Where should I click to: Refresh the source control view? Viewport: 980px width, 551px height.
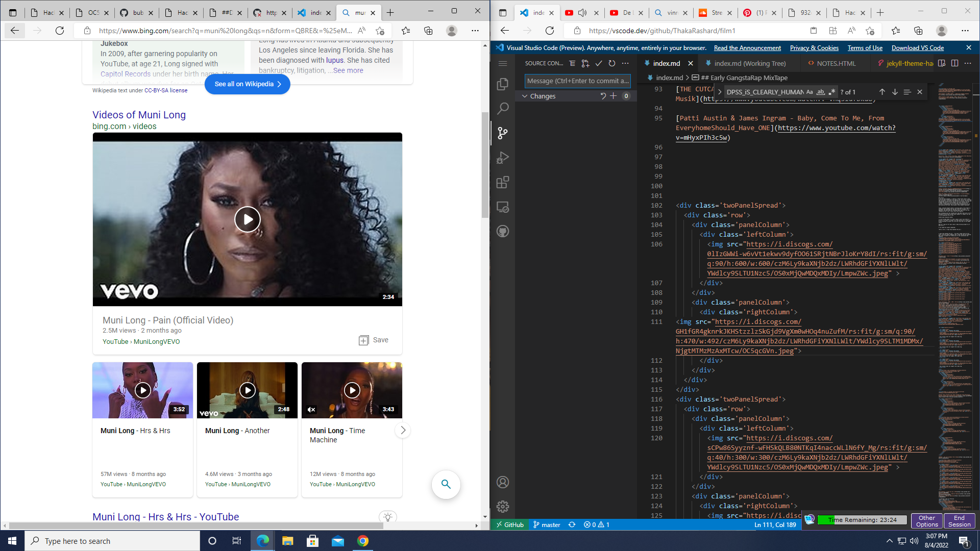coord(612,63)
